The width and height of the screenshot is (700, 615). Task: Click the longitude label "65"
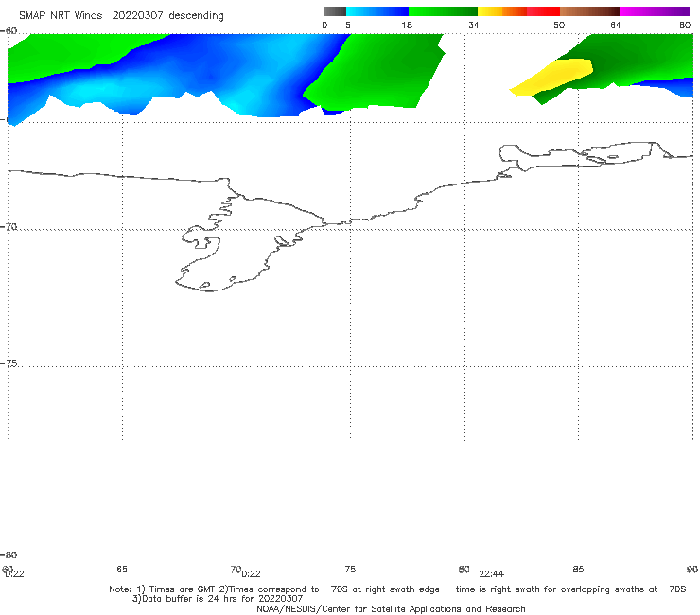pyautogui.click(x=122, y=569)
